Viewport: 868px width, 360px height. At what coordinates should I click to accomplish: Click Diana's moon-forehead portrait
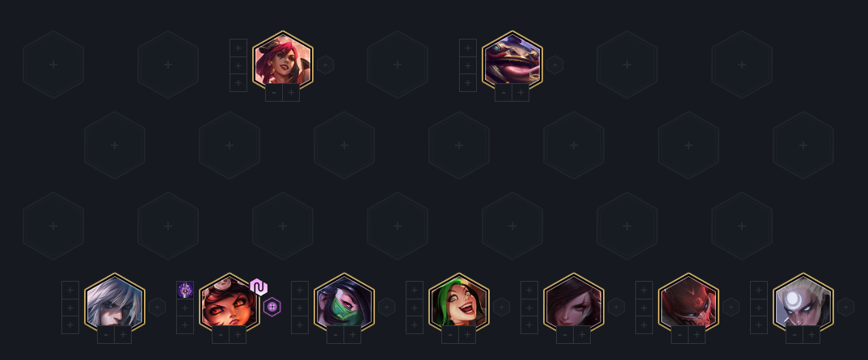click(x=803, y=302)
